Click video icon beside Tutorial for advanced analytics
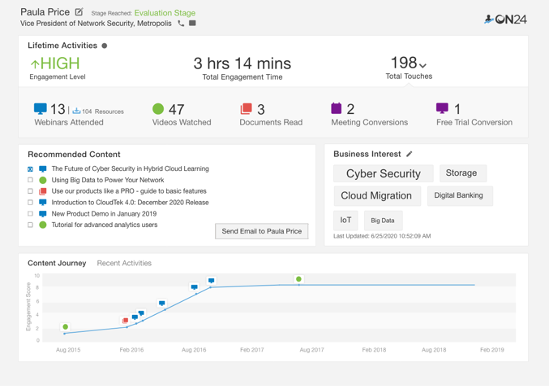The image size is (549, 388). pyautogui.click(x=43, y=225)
